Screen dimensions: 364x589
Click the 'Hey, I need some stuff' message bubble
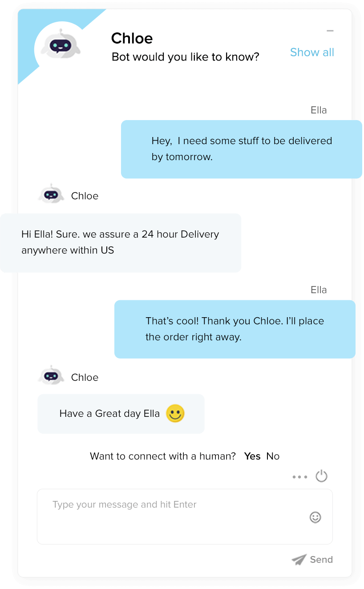[242, 149]
